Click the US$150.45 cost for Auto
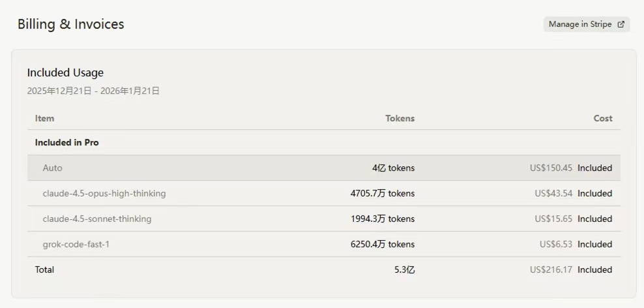 551,168
